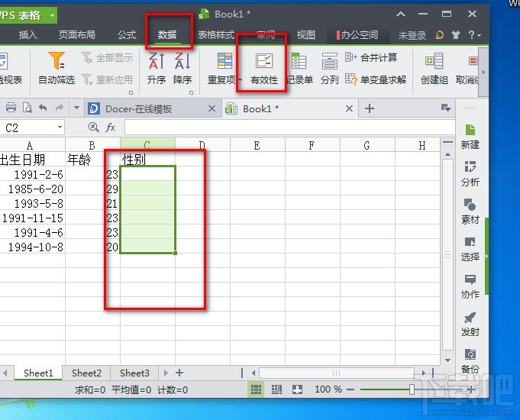The height and width of the screenshot is (420, 520).
Task: Switch to the Sheet2 tab
Action: [86, 373]
